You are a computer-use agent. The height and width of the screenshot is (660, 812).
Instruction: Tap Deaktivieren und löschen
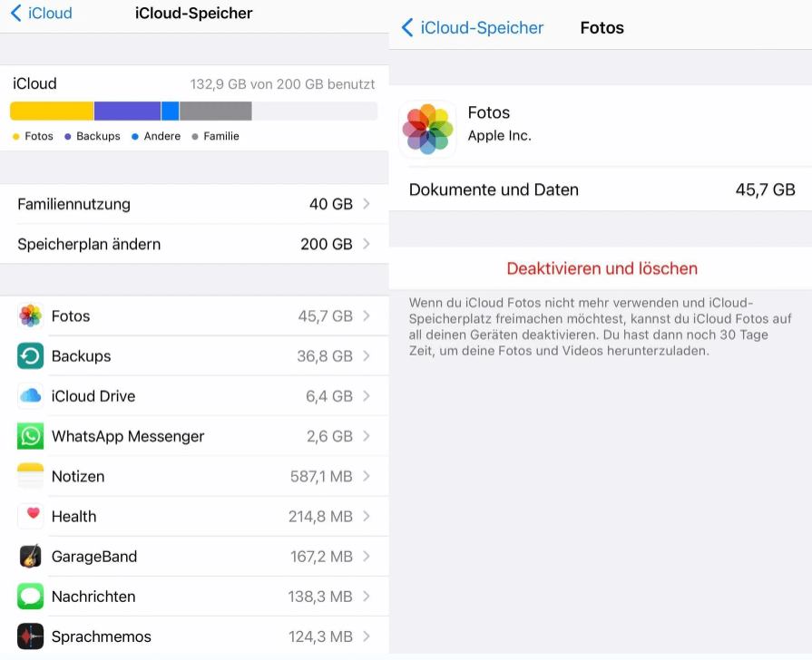pyautogui.click(x=602, y=268)
